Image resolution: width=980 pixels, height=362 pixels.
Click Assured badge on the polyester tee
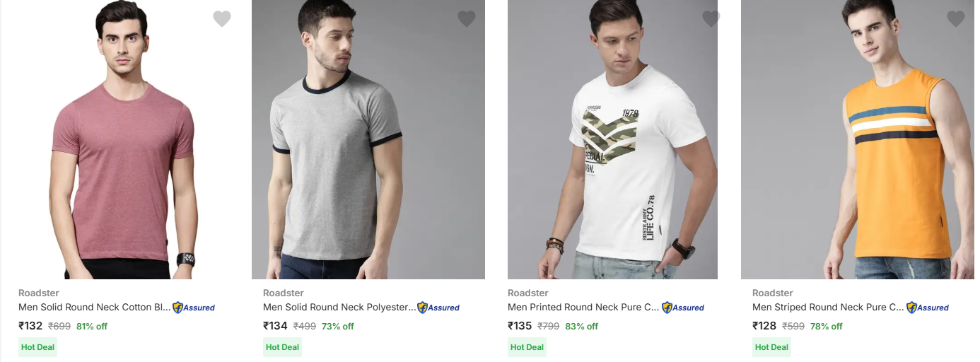(x=438, y=308)
